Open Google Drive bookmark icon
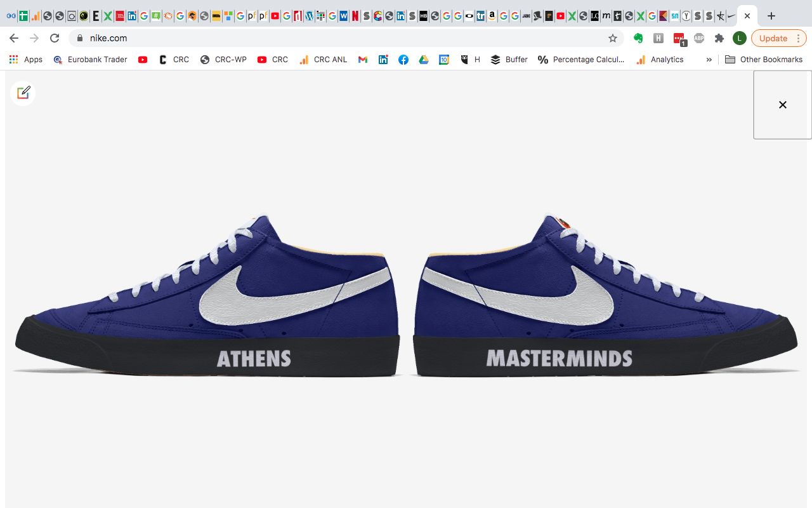This screenshot has height=508, width=812. point(423,60)
